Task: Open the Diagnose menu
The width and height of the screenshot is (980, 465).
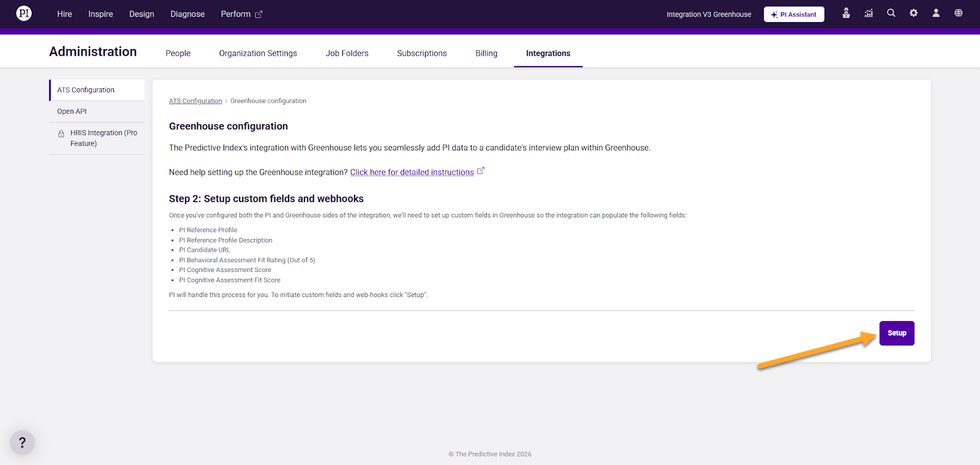Action: coord(187,14)
